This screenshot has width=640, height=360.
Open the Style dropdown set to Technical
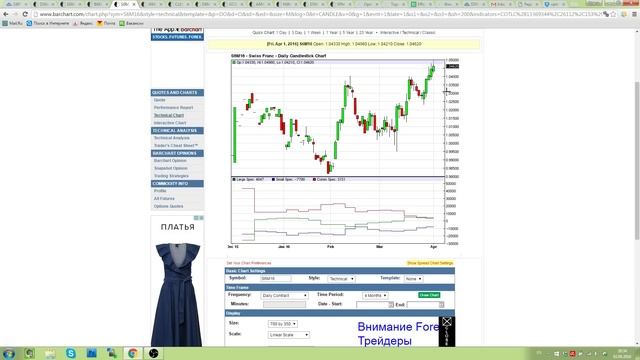[x=341, y=279]
